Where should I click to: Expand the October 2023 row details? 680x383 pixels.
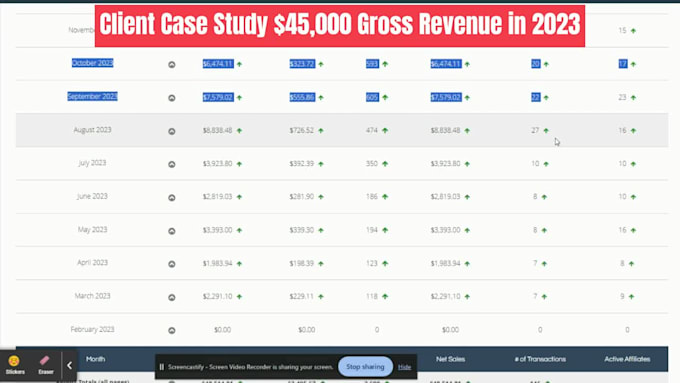click(172, 65)
